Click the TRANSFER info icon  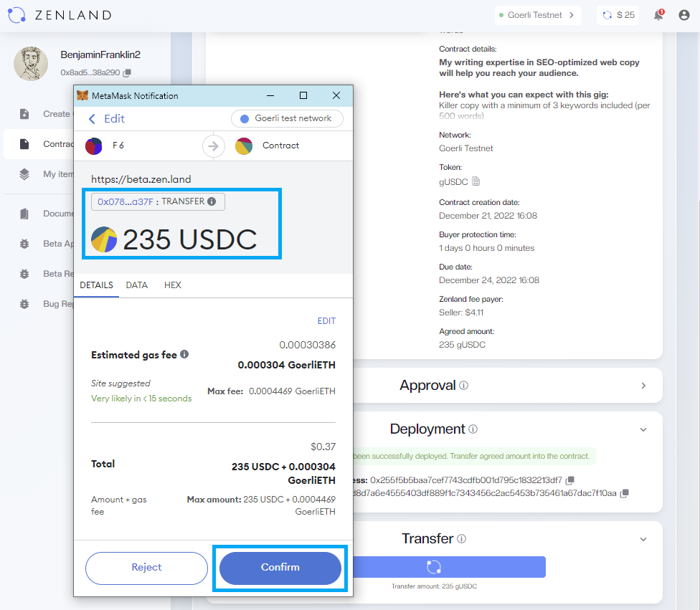tap(212, 201)
